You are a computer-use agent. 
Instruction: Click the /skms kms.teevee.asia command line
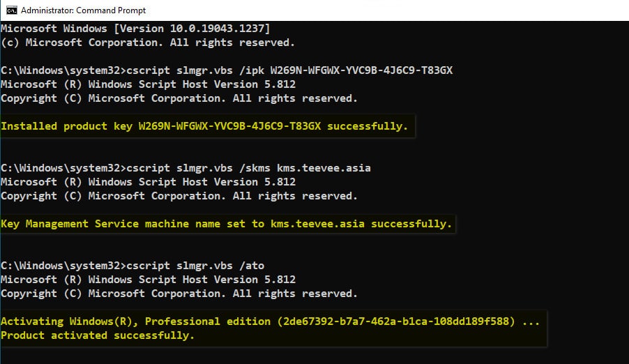pyautogui.click(x=185, y=168)
